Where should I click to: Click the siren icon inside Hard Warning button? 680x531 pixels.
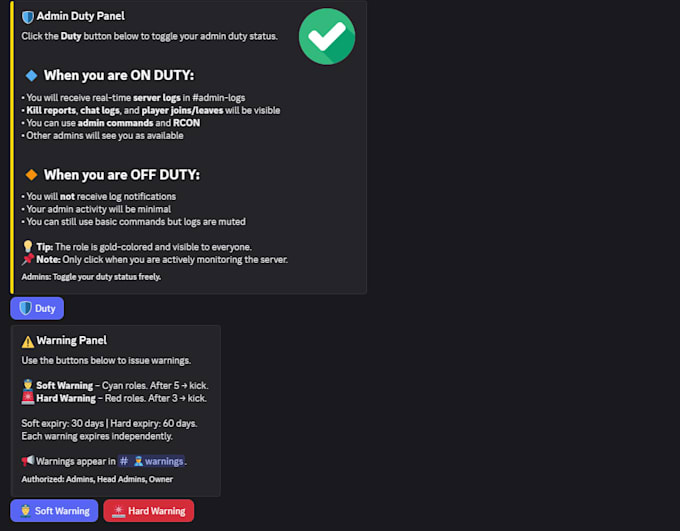pyautogui.click(x=118, y=511)
